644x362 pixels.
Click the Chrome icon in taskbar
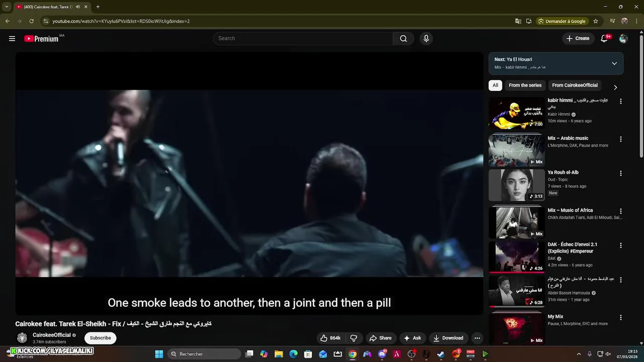click(353, 354)
